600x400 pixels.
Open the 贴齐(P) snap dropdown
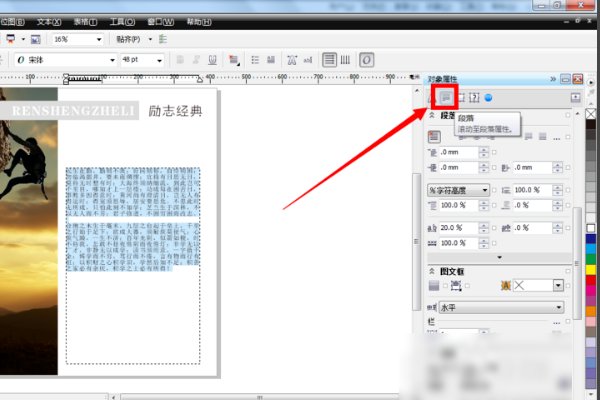click(150, 39)
